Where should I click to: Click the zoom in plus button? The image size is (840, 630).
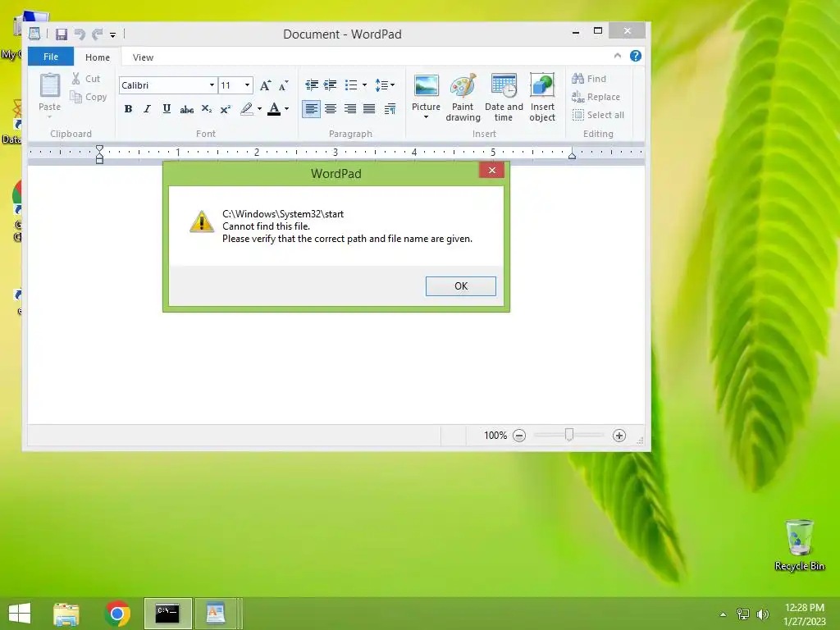[x=619, y=436]
